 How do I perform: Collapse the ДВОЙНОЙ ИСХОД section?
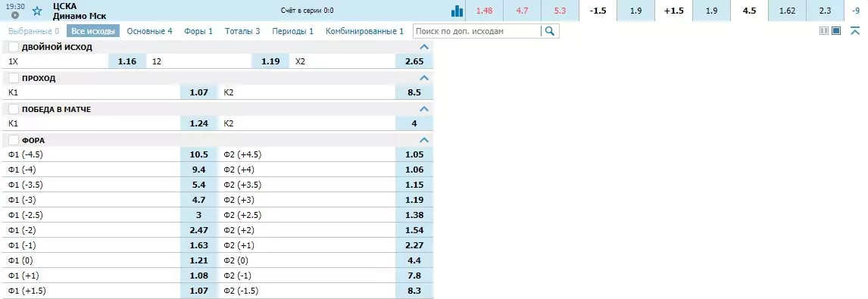[x=425, y=47]
